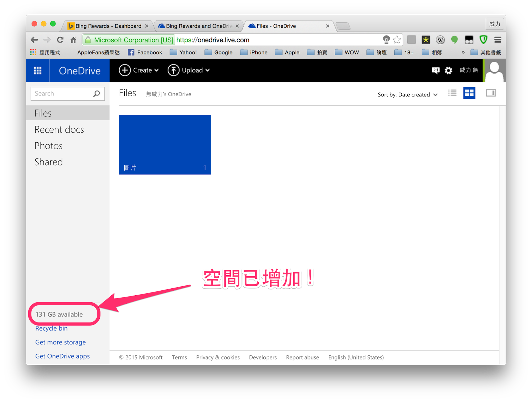532x402 pixels.
Task: Open the Create dropdown menu
Action: [139, 70]
